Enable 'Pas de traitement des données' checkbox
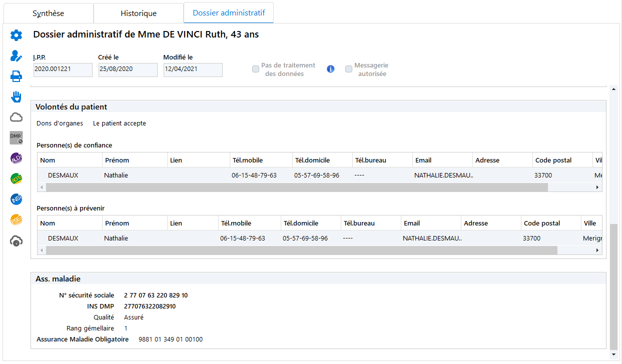 coord(256,69)
